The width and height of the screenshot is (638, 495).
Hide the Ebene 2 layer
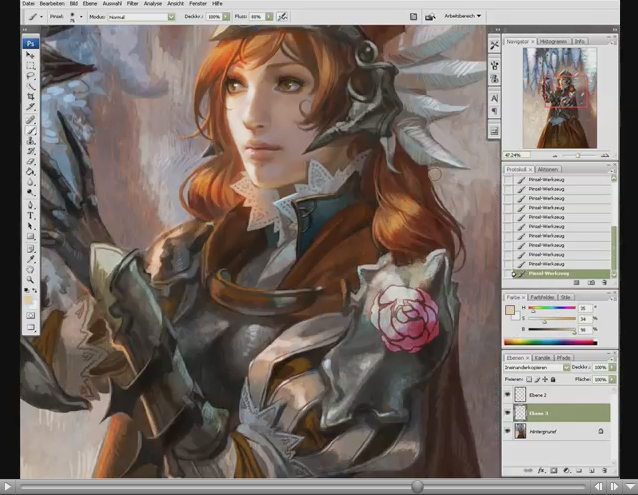coord(507,395)
